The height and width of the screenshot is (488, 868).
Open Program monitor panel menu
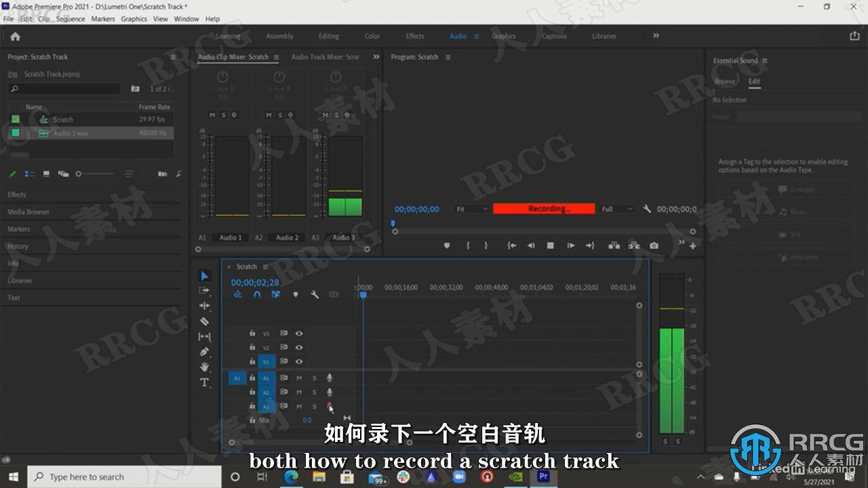coord(448,57)
